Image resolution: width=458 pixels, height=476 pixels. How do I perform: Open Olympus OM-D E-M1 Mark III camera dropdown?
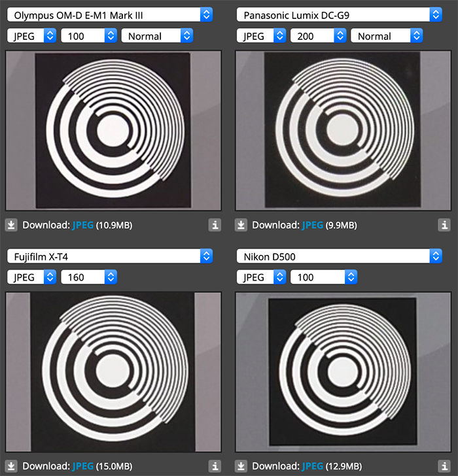pos(110,14)
